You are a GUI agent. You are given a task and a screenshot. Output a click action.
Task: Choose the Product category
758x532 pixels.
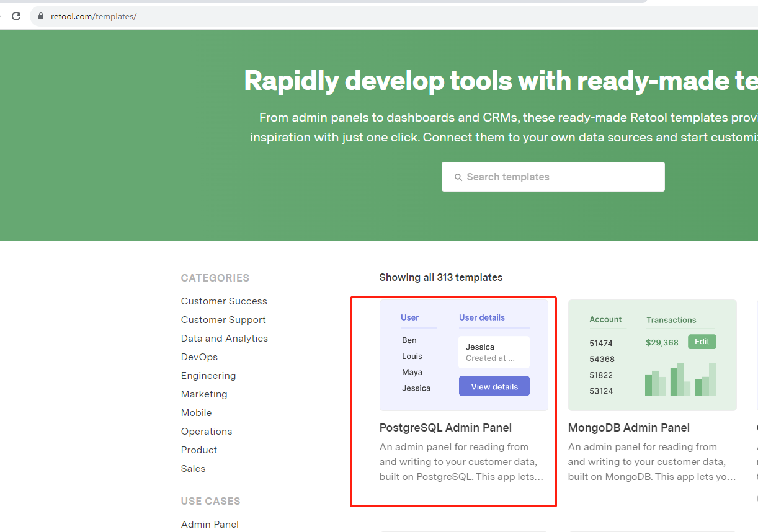(x=199, y=450)
